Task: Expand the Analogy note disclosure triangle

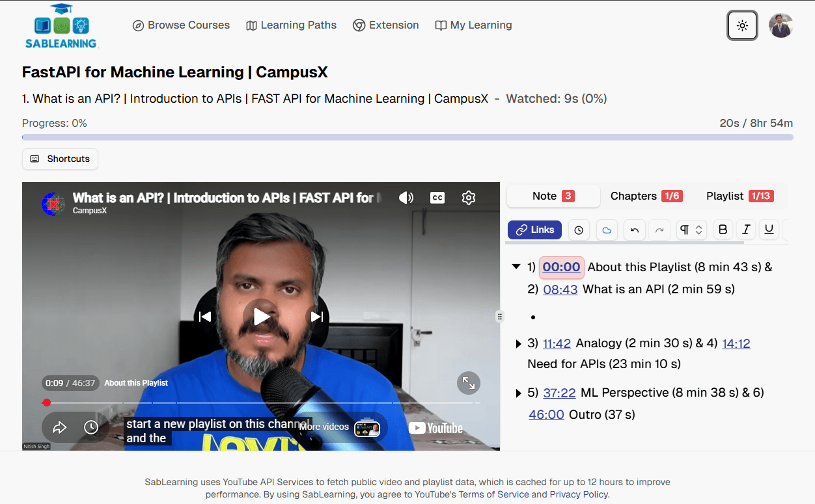Action: point(518,343)
